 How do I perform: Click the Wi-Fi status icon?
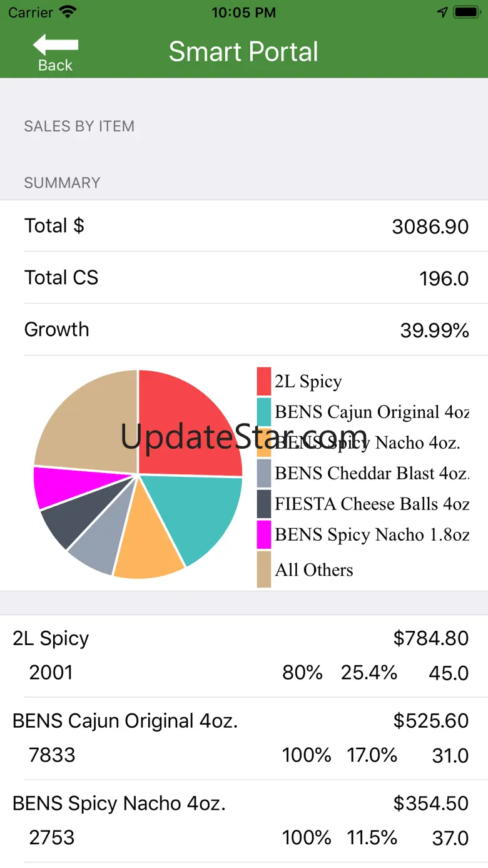68,13
